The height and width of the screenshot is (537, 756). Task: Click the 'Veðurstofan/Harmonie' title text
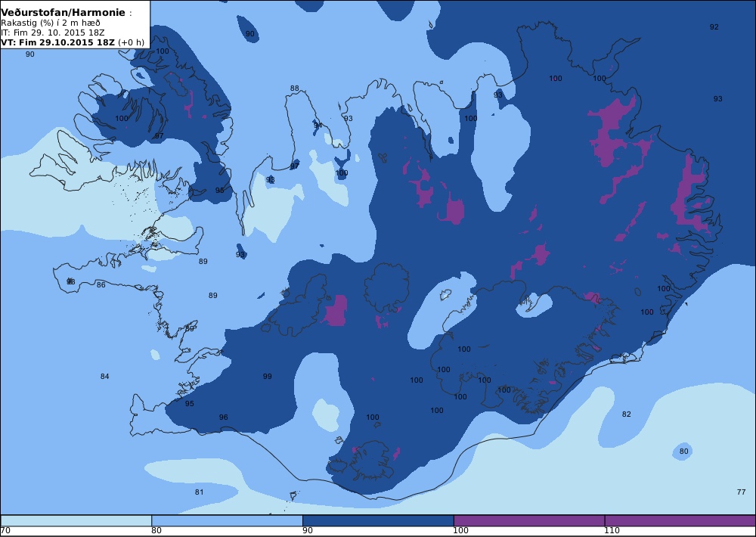(x=64, y=13)
